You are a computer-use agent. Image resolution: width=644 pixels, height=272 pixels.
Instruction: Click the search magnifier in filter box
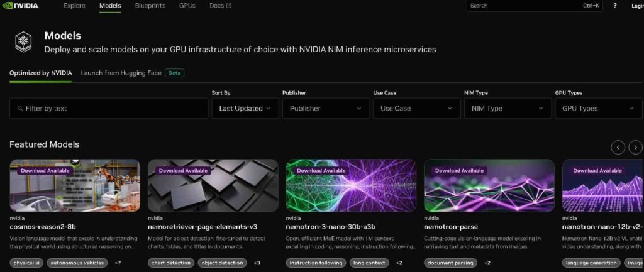[x=20, y=109]
